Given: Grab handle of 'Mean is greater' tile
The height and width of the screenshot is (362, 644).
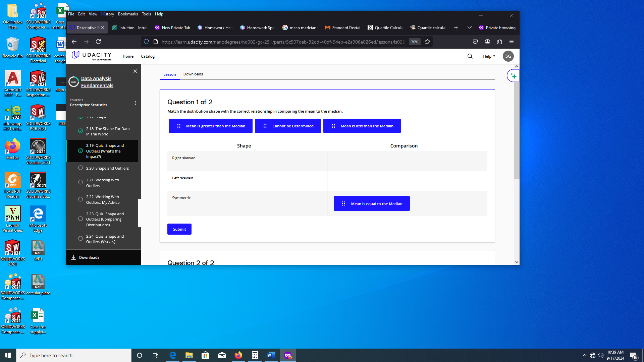Looking at the screenshot, I should 179,126.
